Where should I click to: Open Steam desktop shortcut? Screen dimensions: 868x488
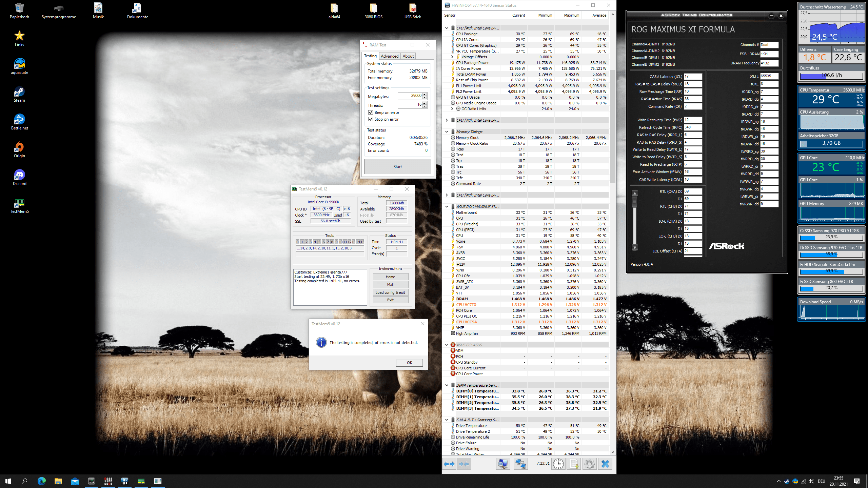[19, 95]
